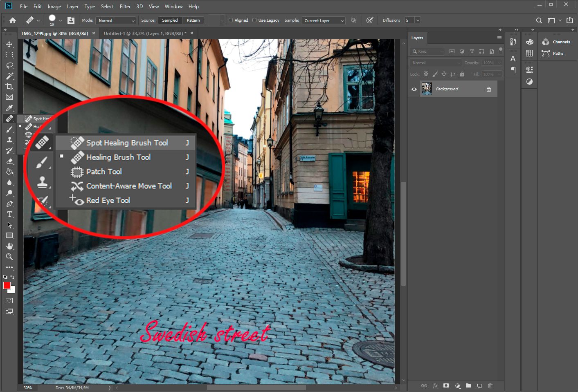Hide the Background layer using eye icon
This screenshot has height=392, width=578.
point(414,89)
